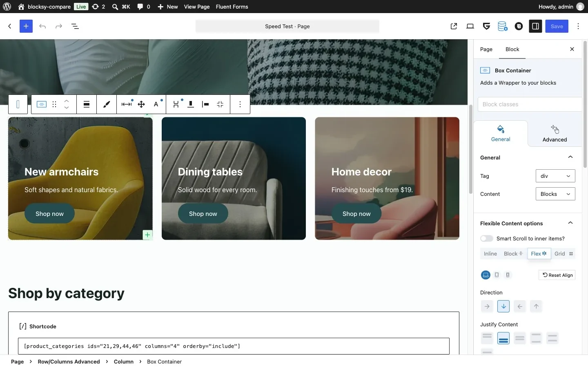This screenshot has width=588, height=368.
Task: Set flex direction to row right arrow
Action: click(488, 307)
